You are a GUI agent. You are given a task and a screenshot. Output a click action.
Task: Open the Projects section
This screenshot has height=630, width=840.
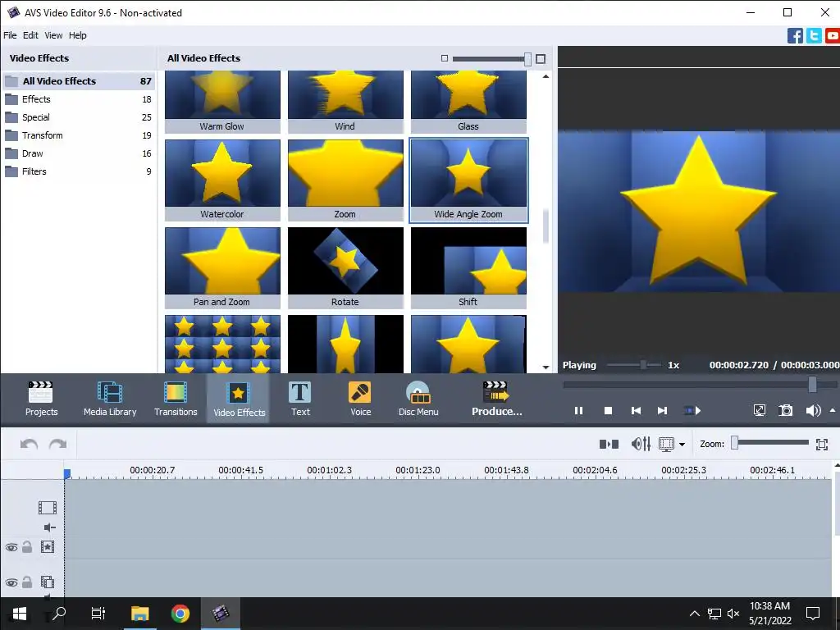tap(41, 399)
